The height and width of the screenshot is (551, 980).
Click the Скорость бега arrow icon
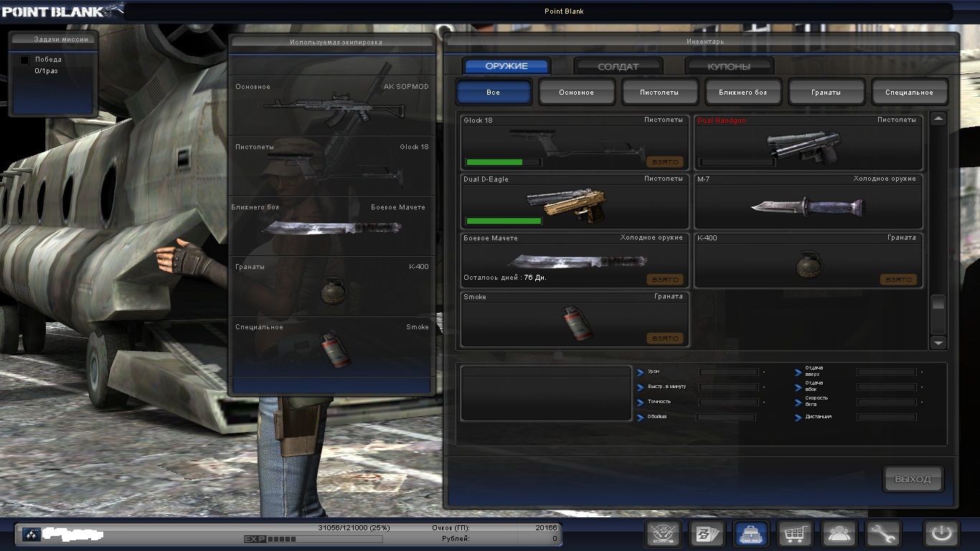[x=798, y=402]
